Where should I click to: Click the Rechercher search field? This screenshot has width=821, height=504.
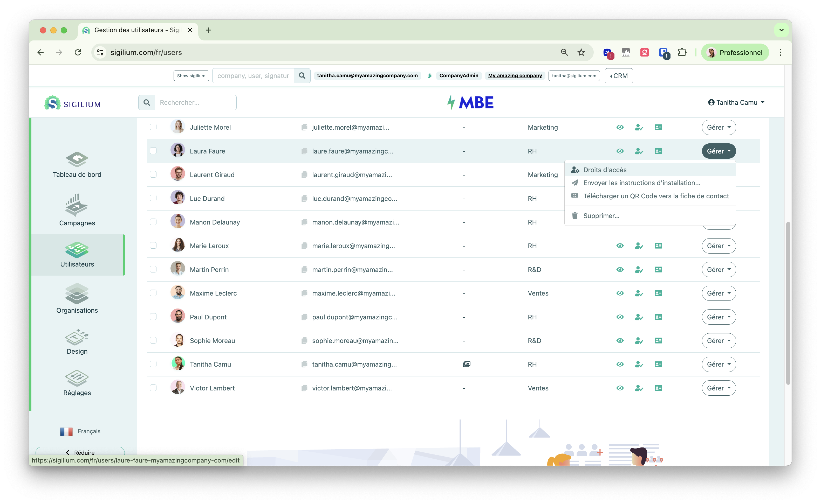195,102
